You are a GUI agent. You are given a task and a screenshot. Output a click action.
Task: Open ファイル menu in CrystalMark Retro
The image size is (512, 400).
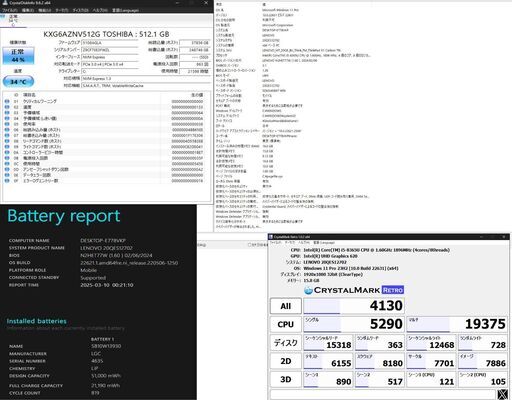tap(275, 243)
